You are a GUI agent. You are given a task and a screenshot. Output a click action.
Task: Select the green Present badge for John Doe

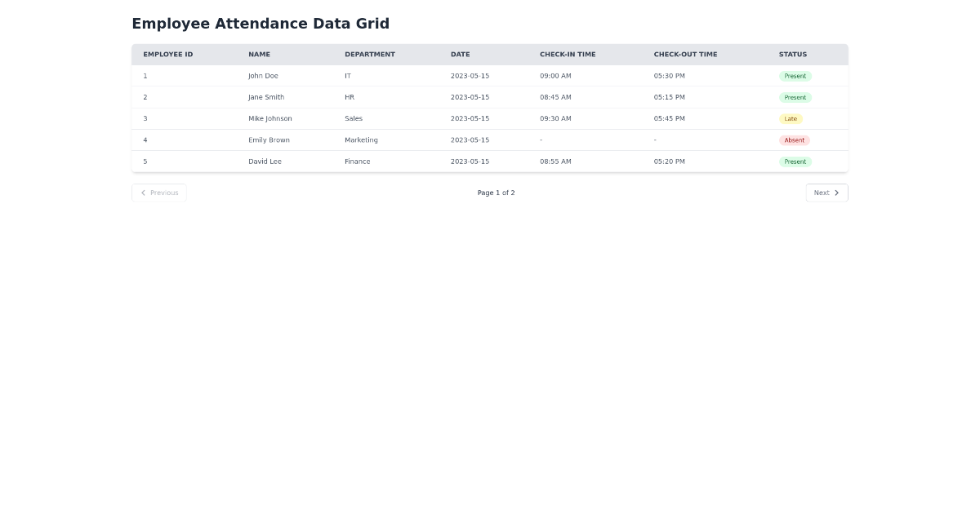(x=795, y=75)
